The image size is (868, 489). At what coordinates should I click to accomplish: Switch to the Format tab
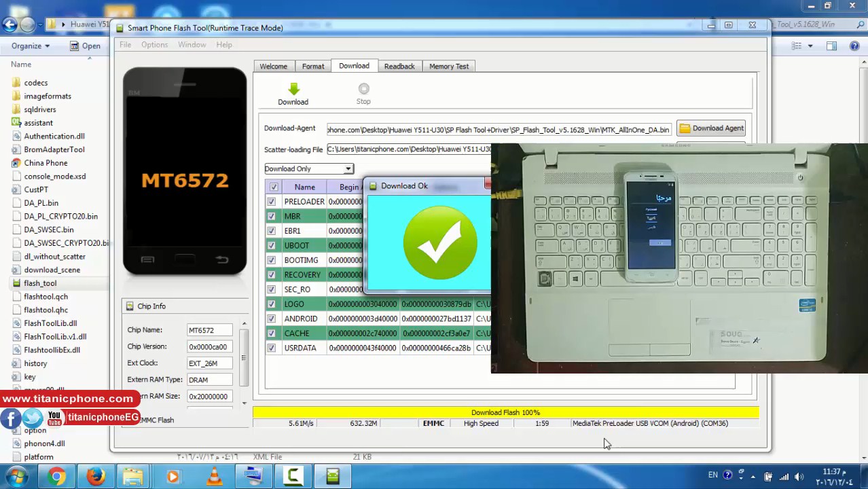click(313, 67)
